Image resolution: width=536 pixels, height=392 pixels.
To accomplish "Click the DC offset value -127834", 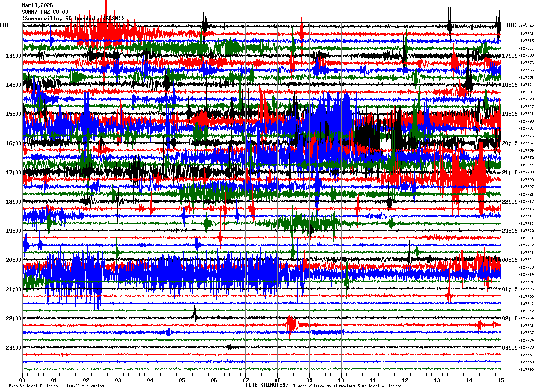I will click(527, 85).
